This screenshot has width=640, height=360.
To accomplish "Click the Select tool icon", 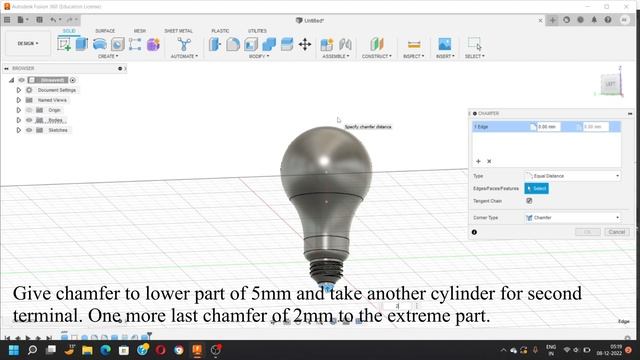I will (475, 44).
